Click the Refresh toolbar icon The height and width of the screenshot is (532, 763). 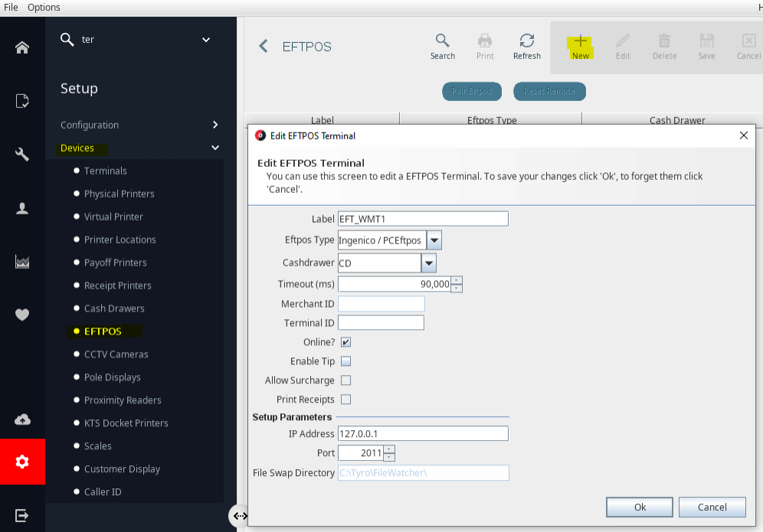click(526, 41)
